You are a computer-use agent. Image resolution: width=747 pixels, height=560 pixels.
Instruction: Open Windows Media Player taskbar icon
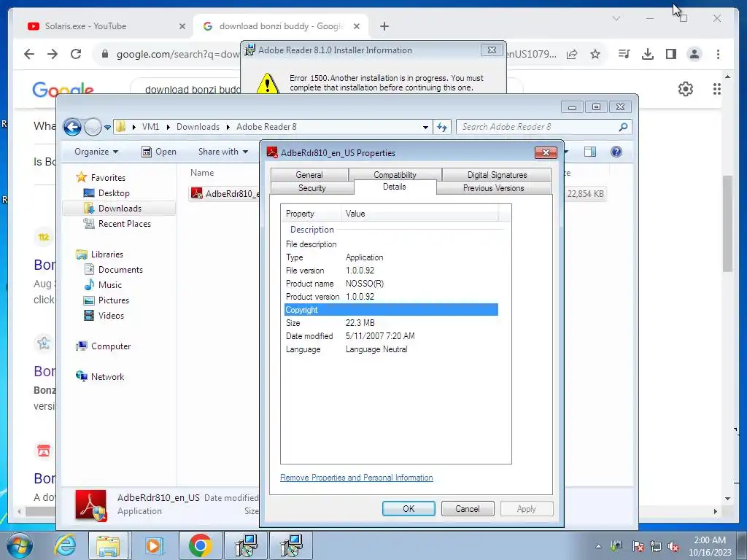tap(153, 545)
